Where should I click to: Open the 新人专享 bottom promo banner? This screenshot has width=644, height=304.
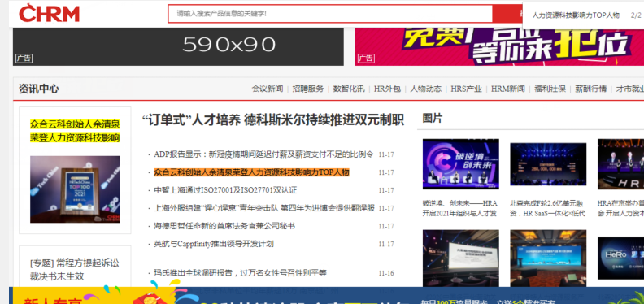coord(326,295)
